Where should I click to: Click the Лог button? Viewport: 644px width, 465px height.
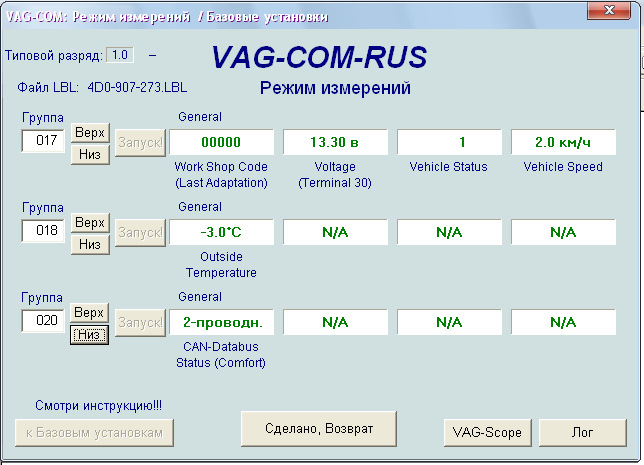(582, 433)
